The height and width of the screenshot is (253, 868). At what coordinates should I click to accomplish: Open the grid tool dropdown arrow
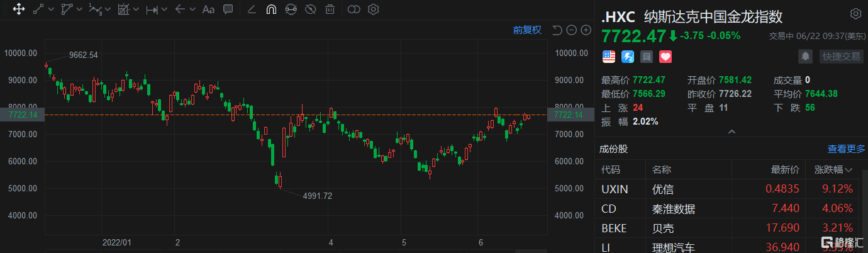pyautogui.click(x=136, y=9)
